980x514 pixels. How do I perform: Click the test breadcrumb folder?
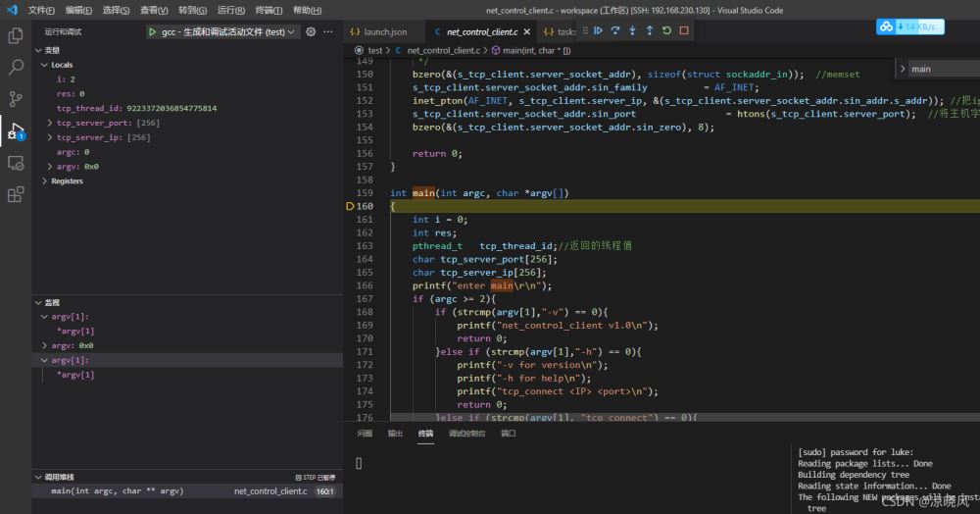pyautogui.click(x=375, y=51)
